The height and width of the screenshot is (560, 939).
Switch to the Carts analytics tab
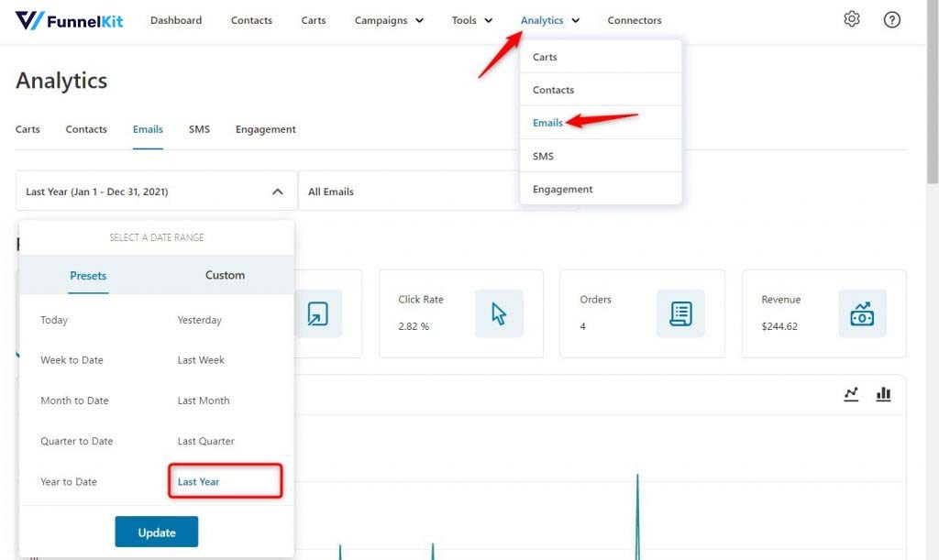point(28,129)
